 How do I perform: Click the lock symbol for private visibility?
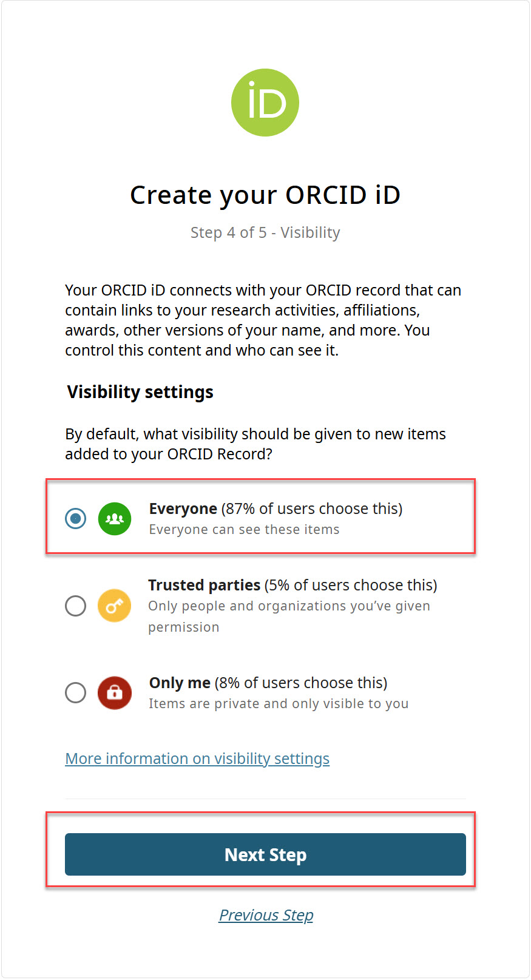[x=114, y=692]
